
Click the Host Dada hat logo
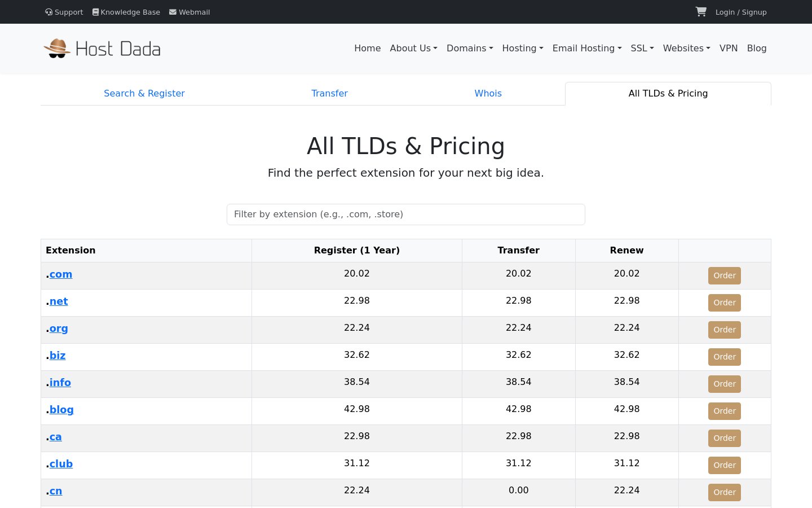(x=102, y=49)
